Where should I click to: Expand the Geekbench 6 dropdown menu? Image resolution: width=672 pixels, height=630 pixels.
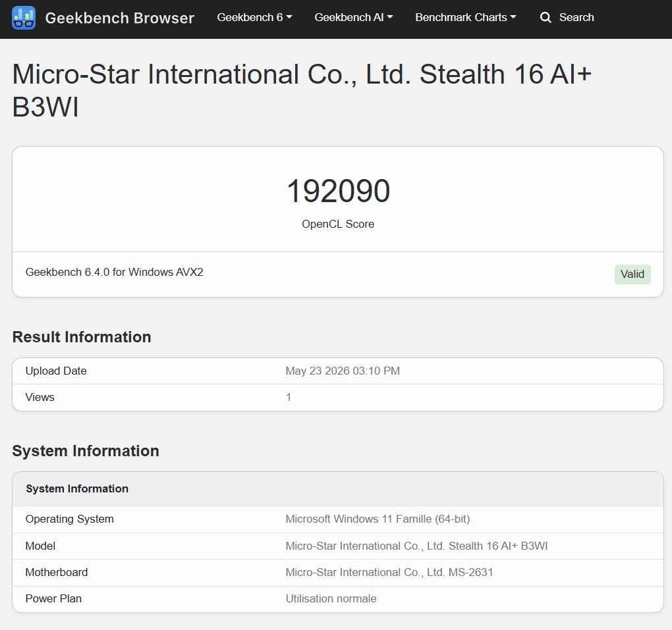click(254, 17)
